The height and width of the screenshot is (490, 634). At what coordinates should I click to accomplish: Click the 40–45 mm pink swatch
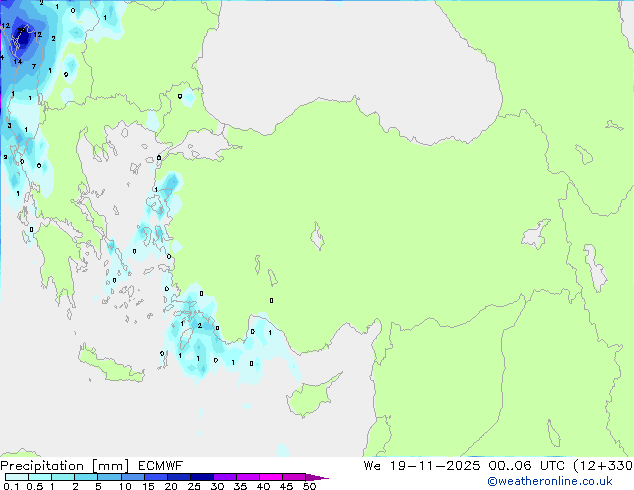coord(271,477)
